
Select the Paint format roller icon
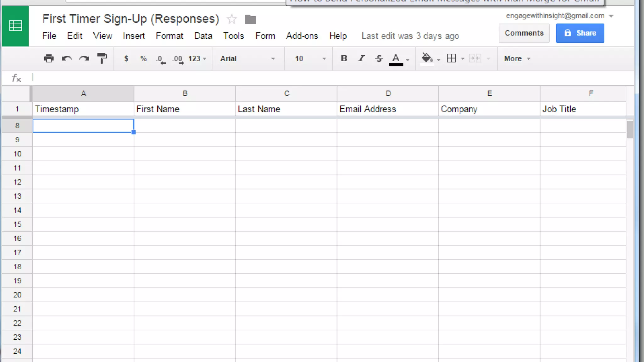(102, 58)
